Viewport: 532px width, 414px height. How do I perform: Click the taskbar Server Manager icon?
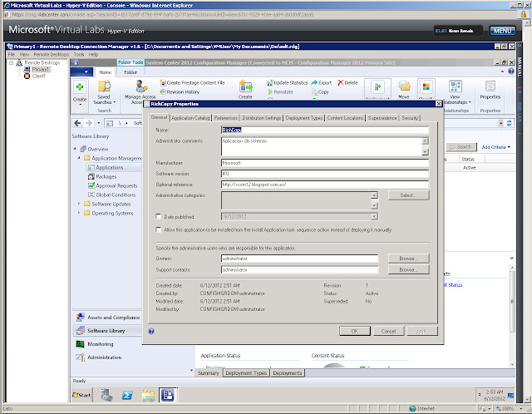tap(107, 395)
